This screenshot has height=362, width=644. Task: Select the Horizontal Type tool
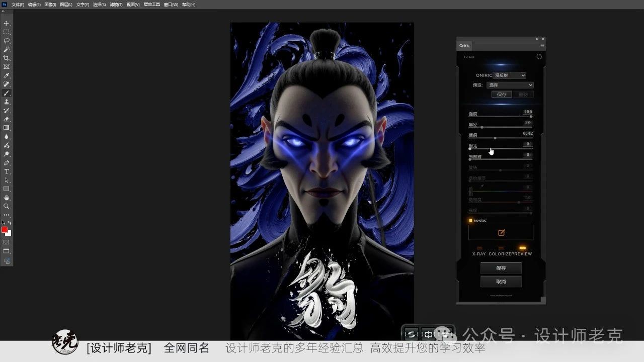pyautogui.click(x=7, y=171)
